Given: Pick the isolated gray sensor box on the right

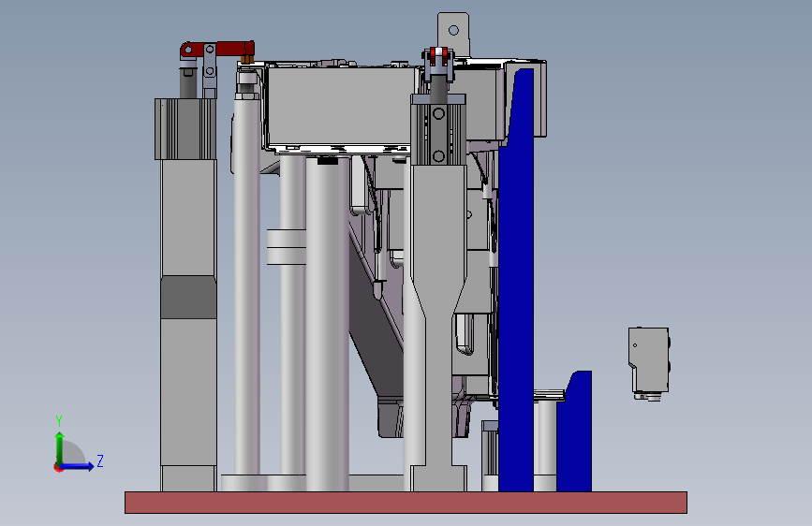Looking at the screenshot, I should pos(649,361).
